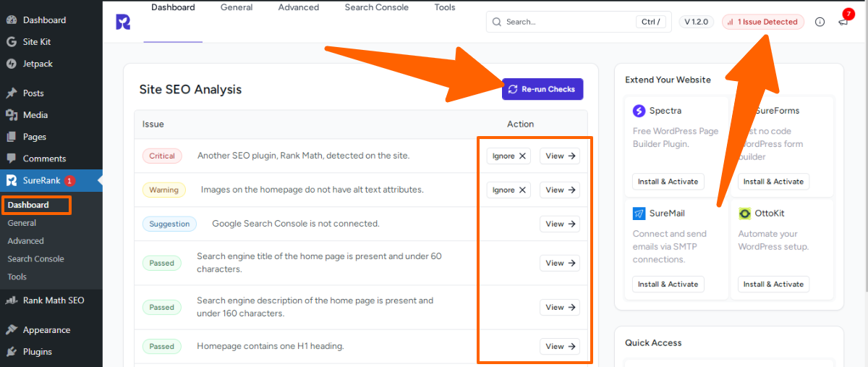Click the 1 Issue Detected badge

pyautogui.click(x=763, y=22)
